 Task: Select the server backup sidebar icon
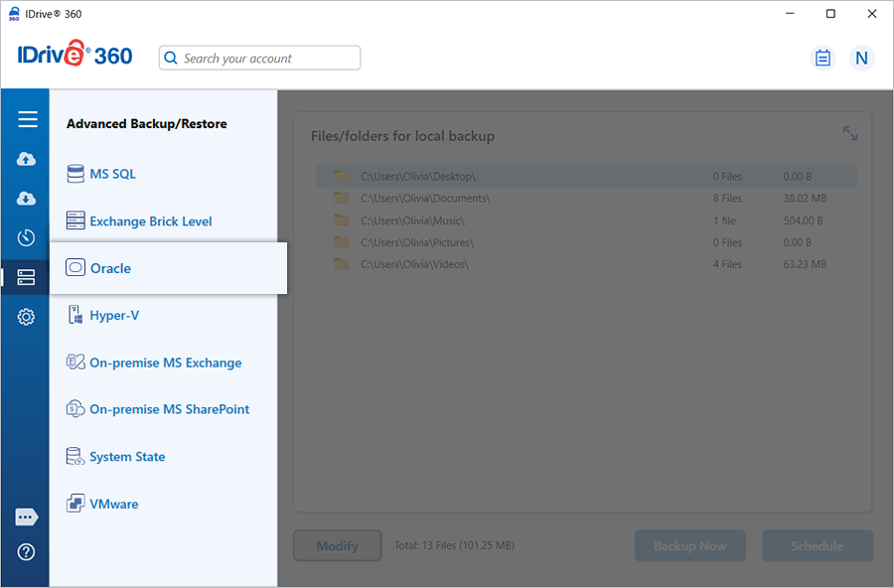click(x=27, y=277)
